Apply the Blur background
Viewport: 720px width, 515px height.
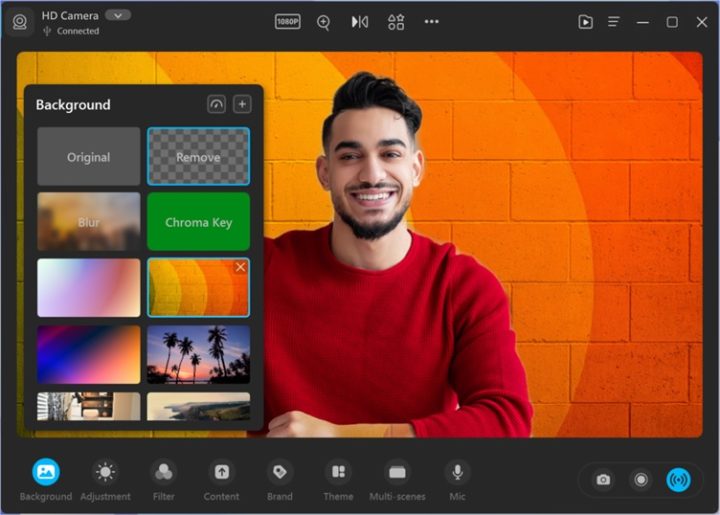(x=89, y=222)
